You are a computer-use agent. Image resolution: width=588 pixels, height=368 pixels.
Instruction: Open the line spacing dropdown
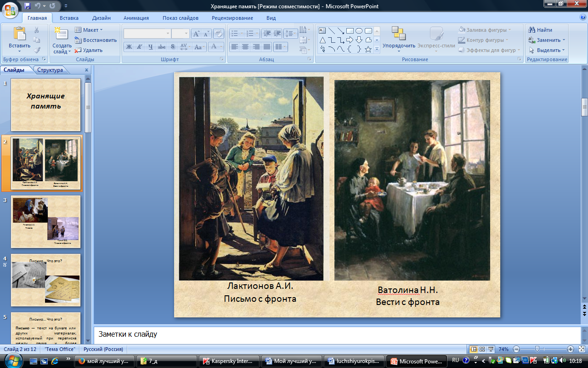[291, 34]
